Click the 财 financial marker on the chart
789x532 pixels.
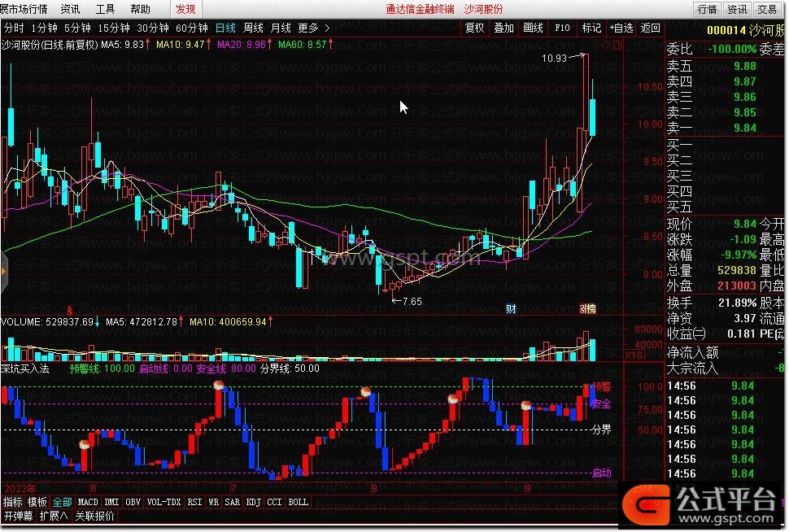pyautogui.click(x=511, y=308)
